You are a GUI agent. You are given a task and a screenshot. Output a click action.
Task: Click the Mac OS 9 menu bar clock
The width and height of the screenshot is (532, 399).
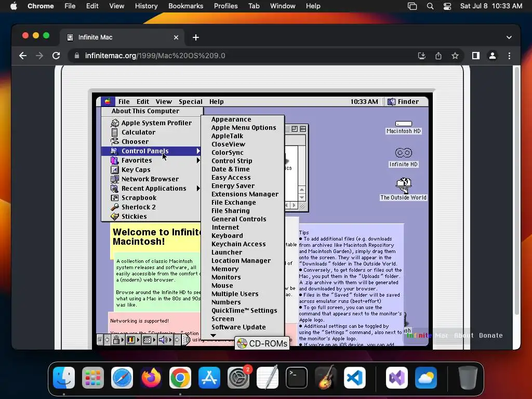(364, 101)
